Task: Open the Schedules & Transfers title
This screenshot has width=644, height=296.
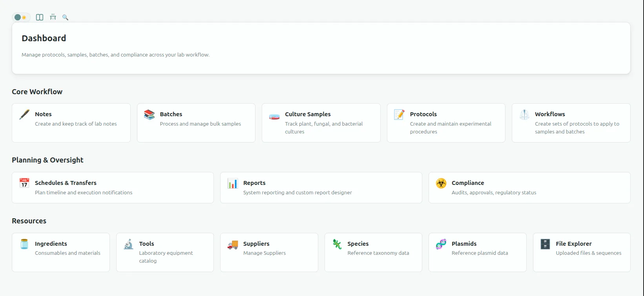Action: pos(66,183)
